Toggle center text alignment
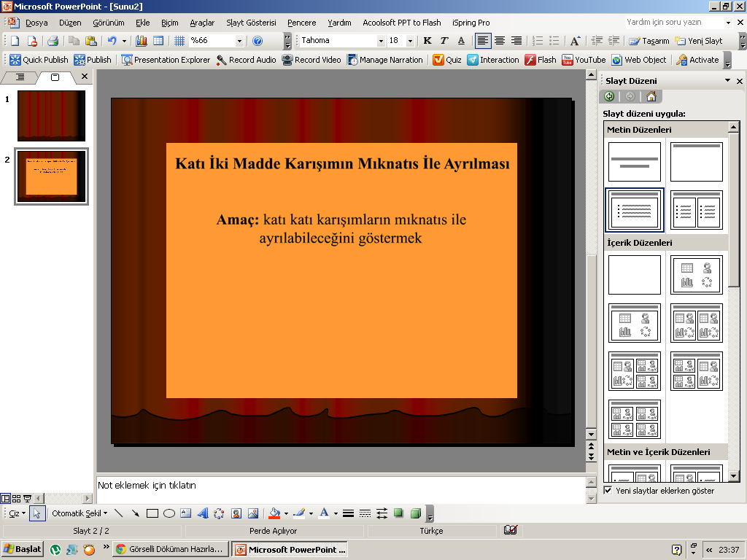747x560 pixels. [500, 41]
